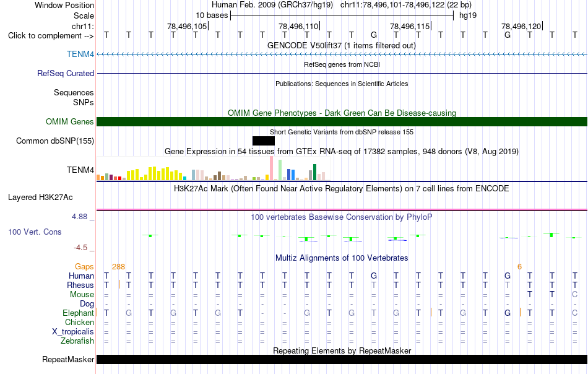Viewport: 588px width, 374px height.
Task: Open 100 Vert. Cons track settings label
Action: (35, 232)
